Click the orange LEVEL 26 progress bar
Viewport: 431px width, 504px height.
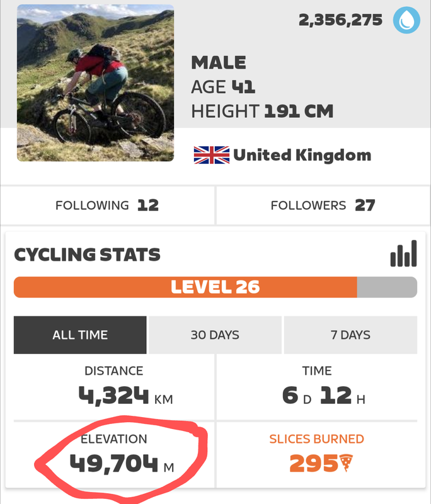click(x=215, y=287)
